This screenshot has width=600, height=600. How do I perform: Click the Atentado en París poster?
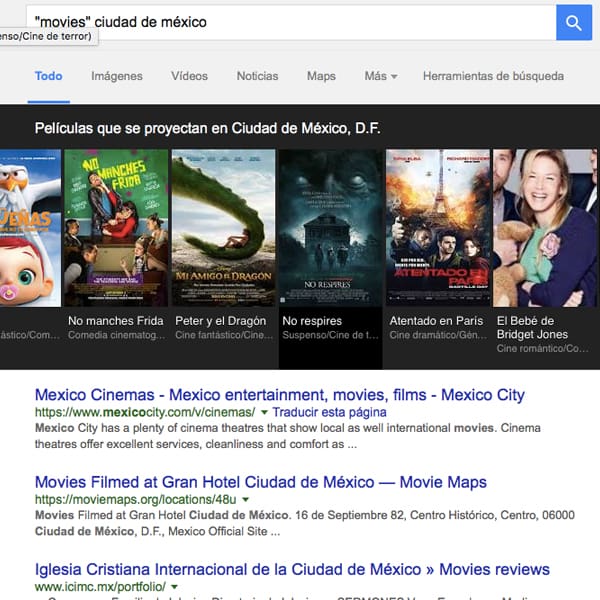pos(437,228)
